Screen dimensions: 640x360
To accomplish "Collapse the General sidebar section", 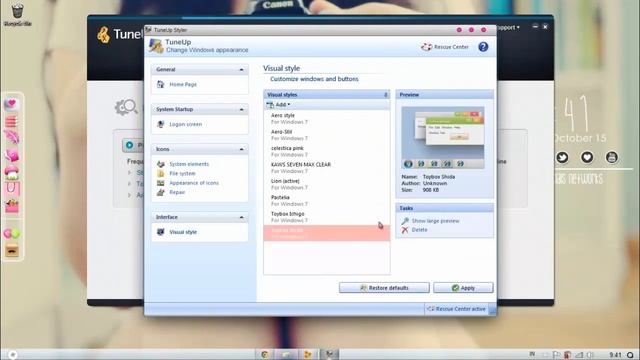I will [x=241, y=70].
